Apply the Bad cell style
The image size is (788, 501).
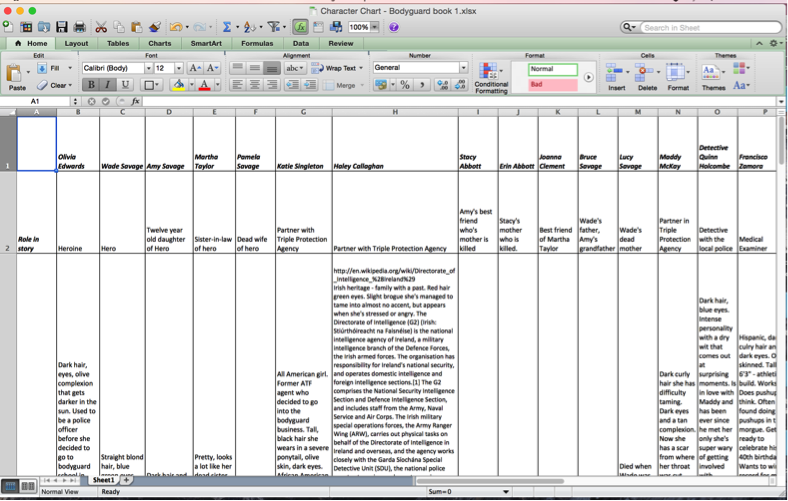point(552,84)
